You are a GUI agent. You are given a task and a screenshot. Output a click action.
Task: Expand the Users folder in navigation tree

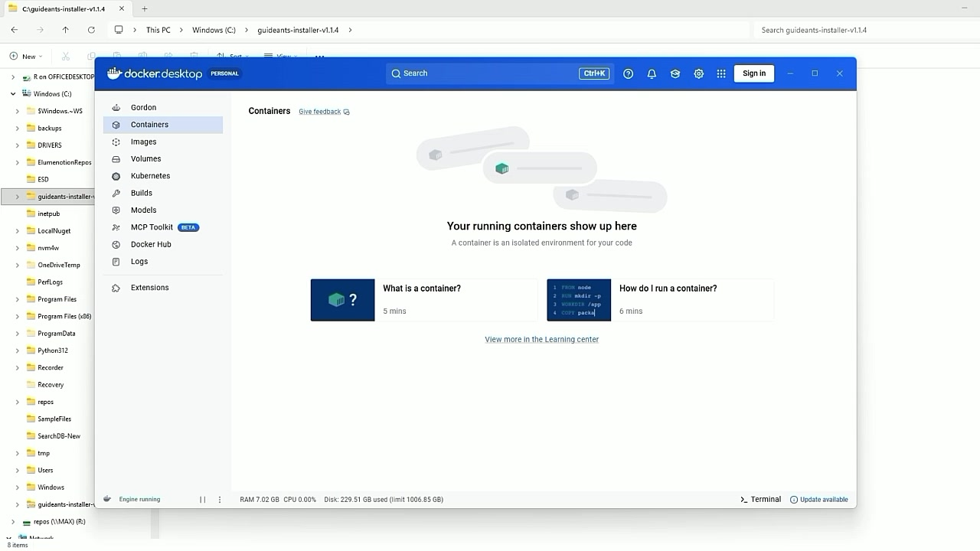pos(18,471)
